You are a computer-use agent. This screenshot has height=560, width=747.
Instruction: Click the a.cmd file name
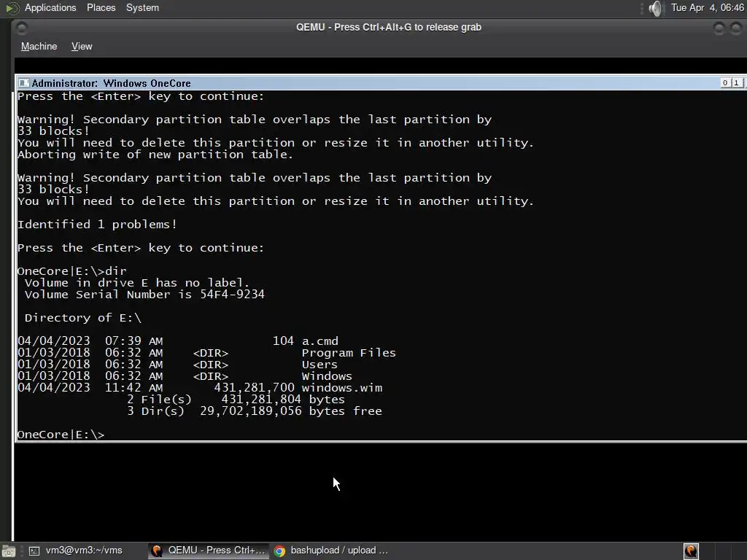pyautogui.click(x=320, y=341)
